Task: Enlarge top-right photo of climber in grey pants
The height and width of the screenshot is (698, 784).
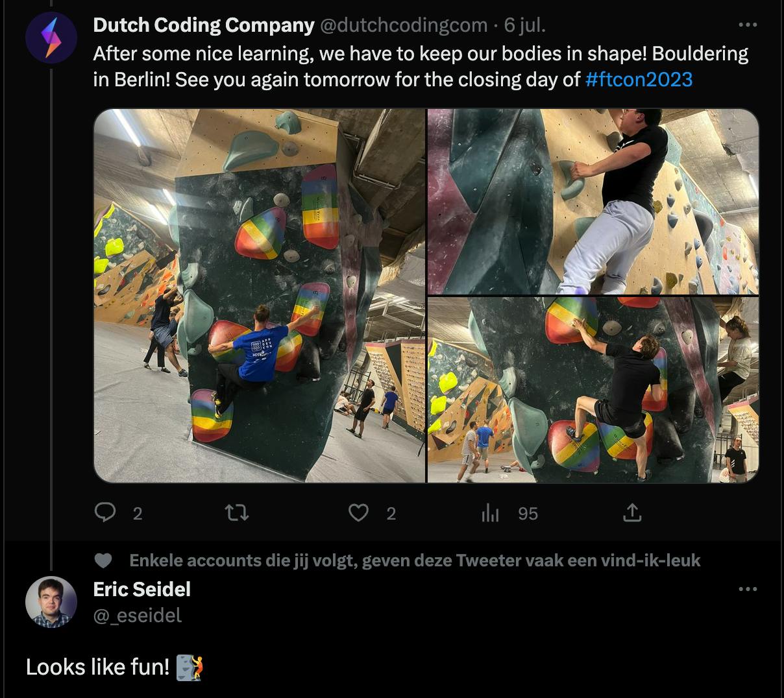Action: 593,202
